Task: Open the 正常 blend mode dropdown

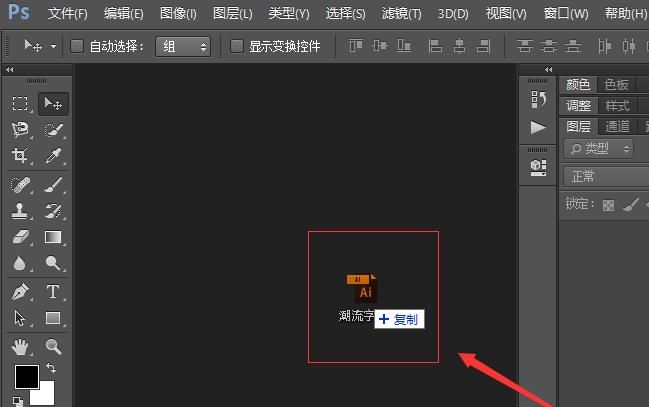Action: 606,177
